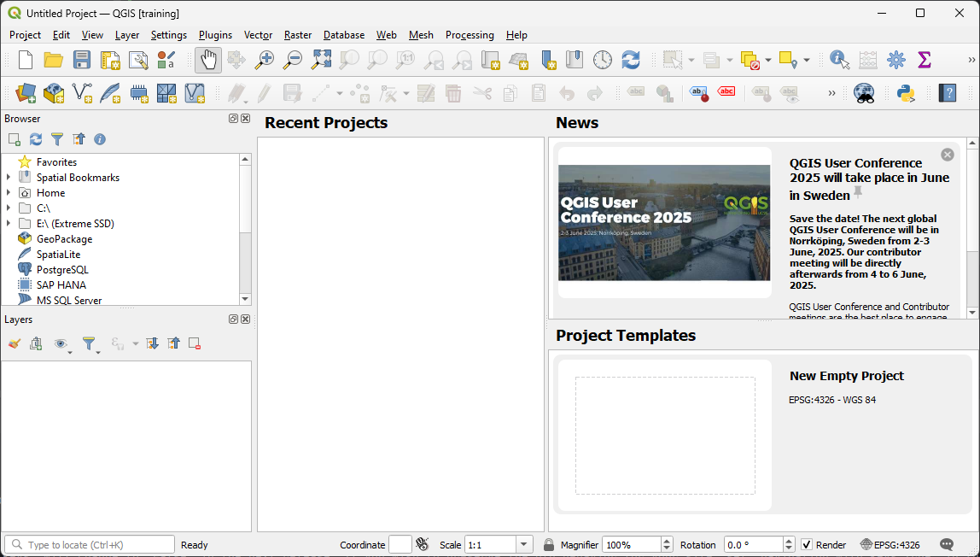Open the Vector menu
Viewport: 980px width, 557px height.
[258, 35]
